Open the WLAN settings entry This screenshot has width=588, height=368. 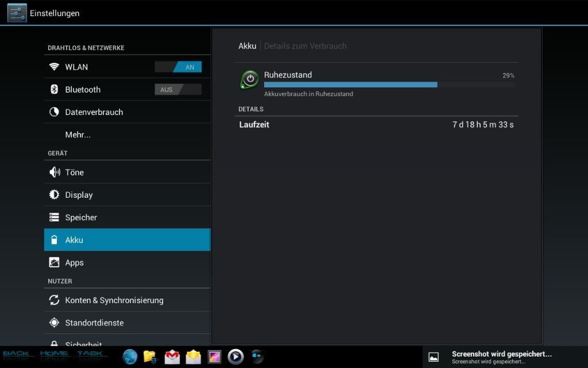click(127, 67)
